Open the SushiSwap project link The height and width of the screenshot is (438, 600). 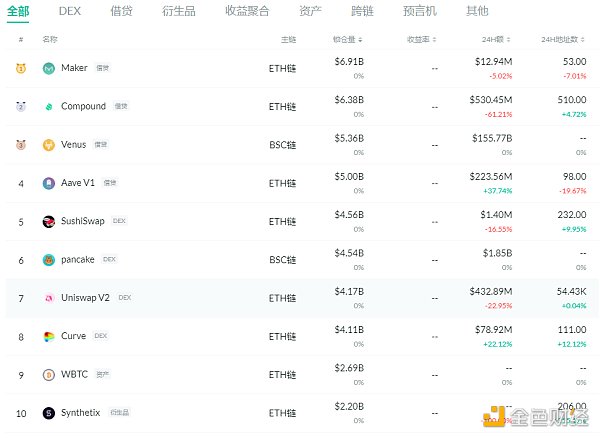pyautogui.click(x=83, y=221)
